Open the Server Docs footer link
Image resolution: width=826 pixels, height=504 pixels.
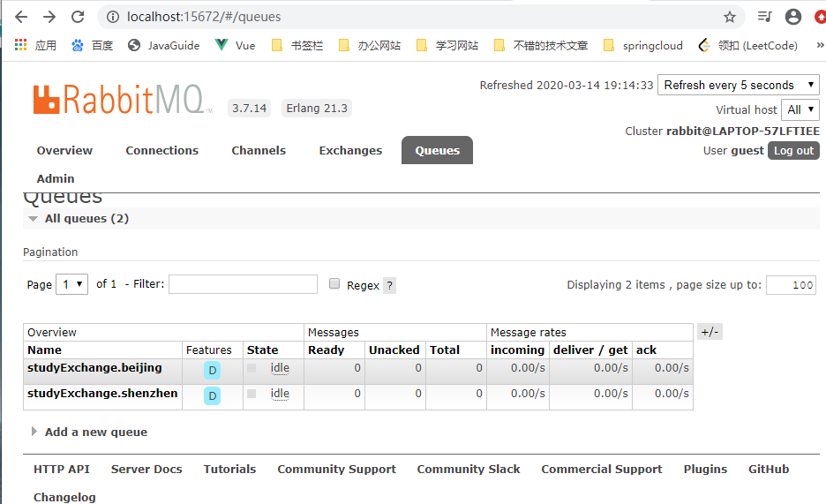146,470
